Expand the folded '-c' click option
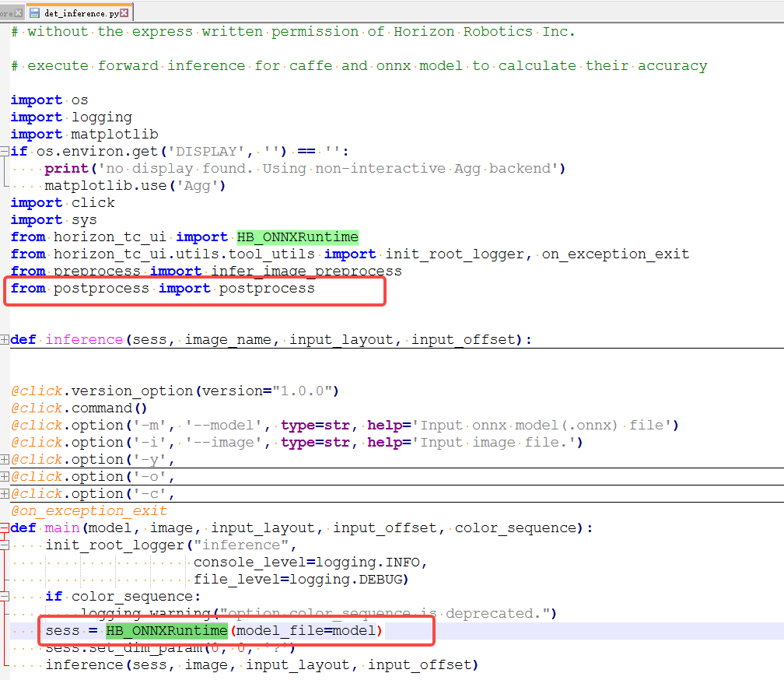 5,494
